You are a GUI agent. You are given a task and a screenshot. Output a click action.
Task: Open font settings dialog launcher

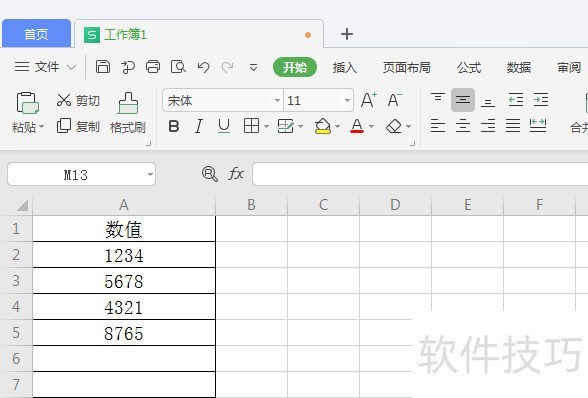[x=412, y=143]
